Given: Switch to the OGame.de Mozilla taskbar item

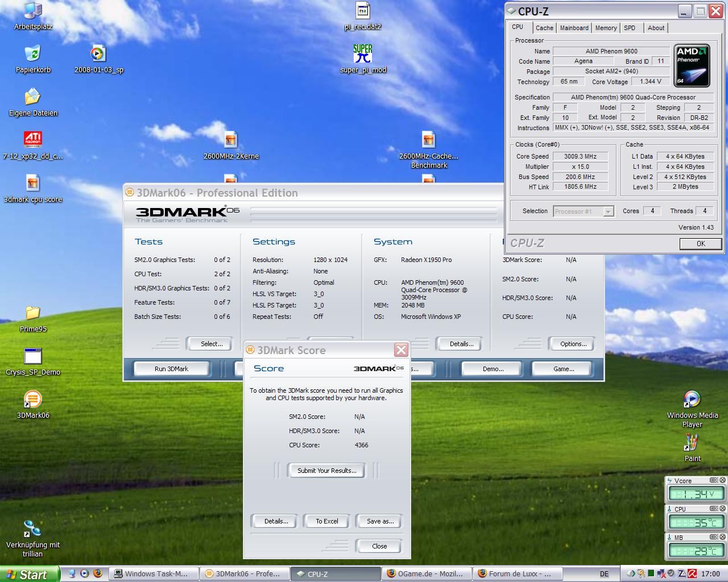Looking at the screenshot, I should tap(427, 573).
